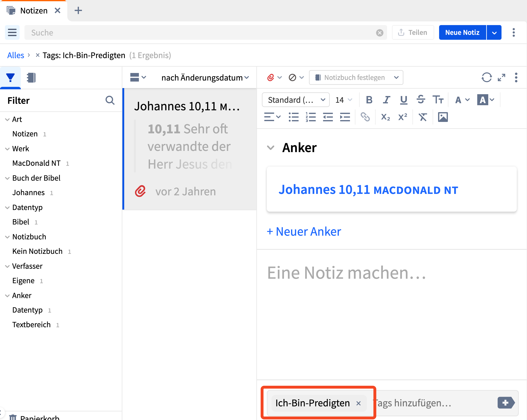Collapse the Art filter group
Image resolution: width=527 pixels, height=420 pixels.
(7, 119)
